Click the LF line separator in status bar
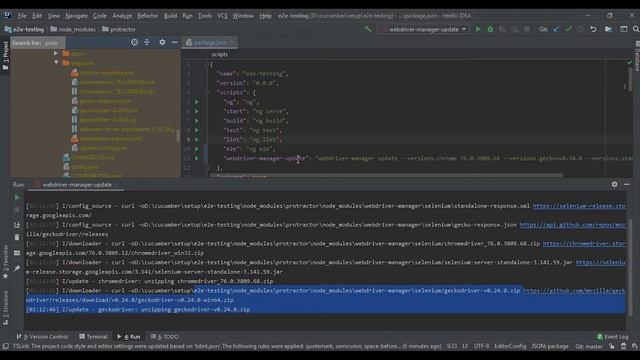This screenshot has width=640, height=360. (465, 346)
